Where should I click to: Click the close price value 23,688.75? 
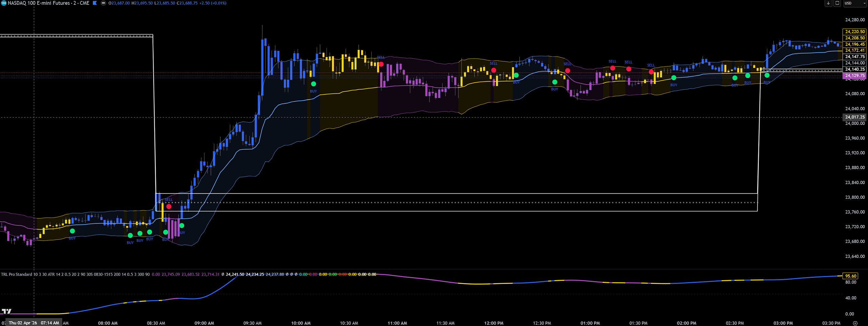pyautogui.click(x=188, y=3)
